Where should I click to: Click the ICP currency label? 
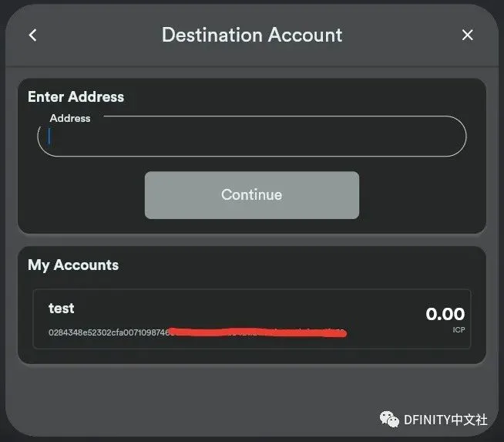point(459,329)
